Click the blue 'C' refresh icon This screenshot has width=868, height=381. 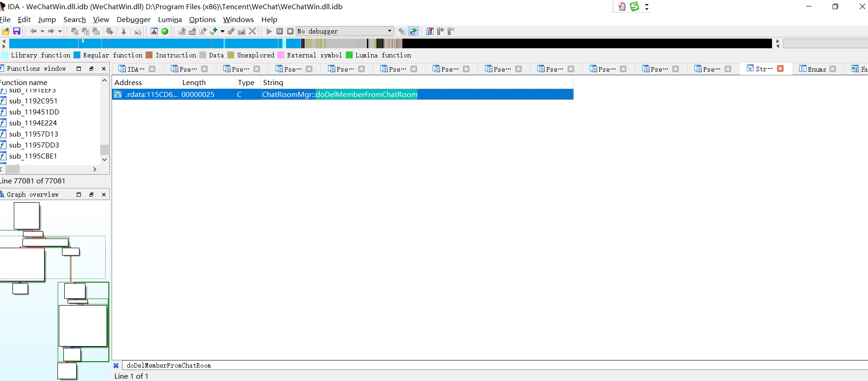(413, 31)
